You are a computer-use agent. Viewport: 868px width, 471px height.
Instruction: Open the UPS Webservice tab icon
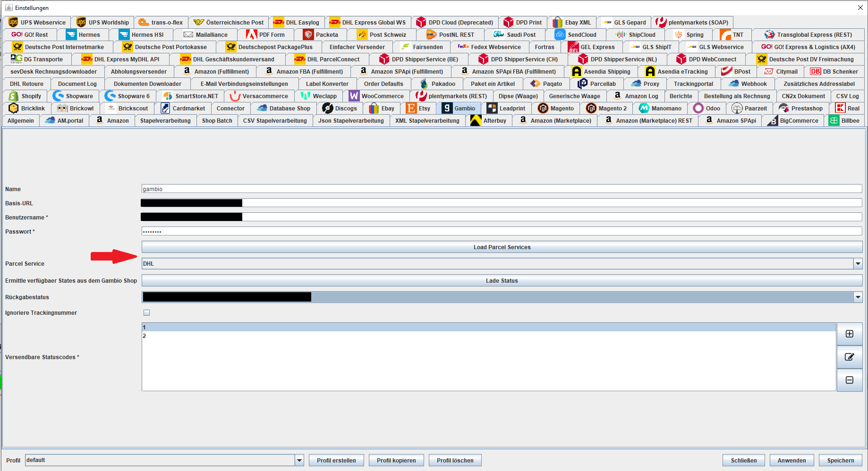[x=13, y=22]
